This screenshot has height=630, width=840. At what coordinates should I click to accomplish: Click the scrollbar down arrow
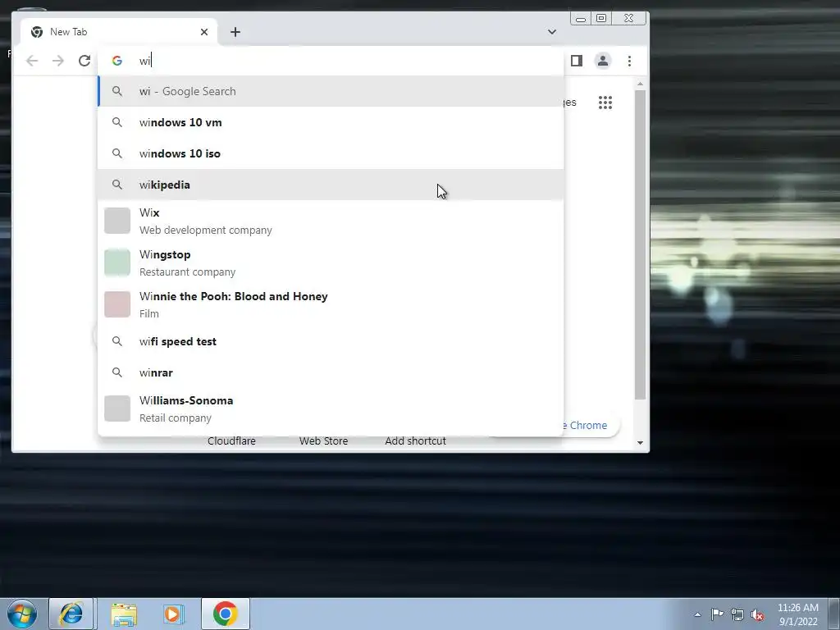click(640, 443)
